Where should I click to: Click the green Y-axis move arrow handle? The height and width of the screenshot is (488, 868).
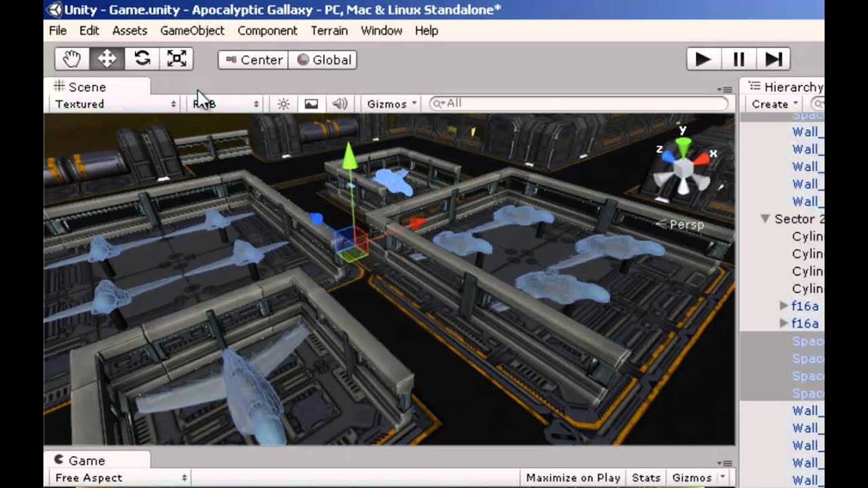(x=349, y=155)
